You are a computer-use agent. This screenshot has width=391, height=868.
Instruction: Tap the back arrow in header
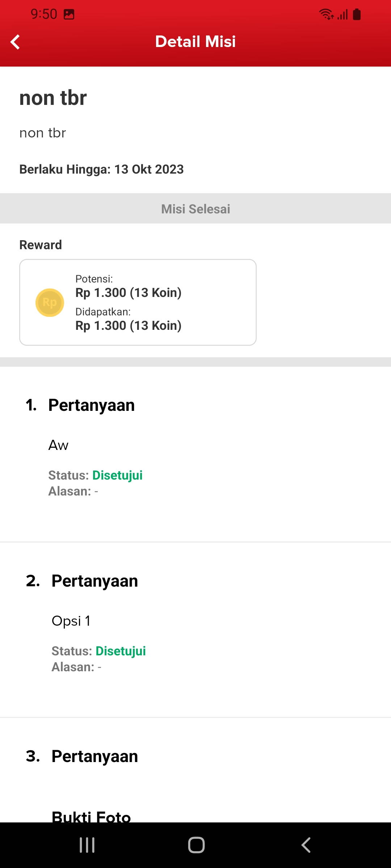tap(15, 42)
